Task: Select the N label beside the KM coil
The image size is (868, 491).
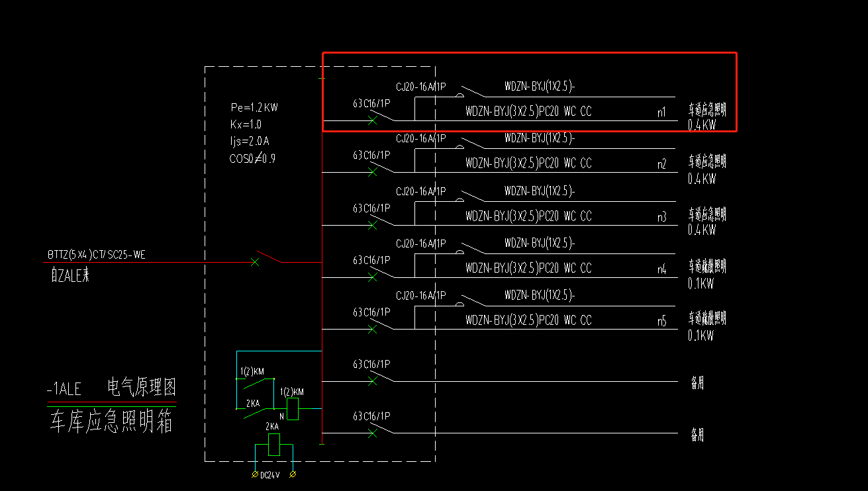Action: (281, 417)
